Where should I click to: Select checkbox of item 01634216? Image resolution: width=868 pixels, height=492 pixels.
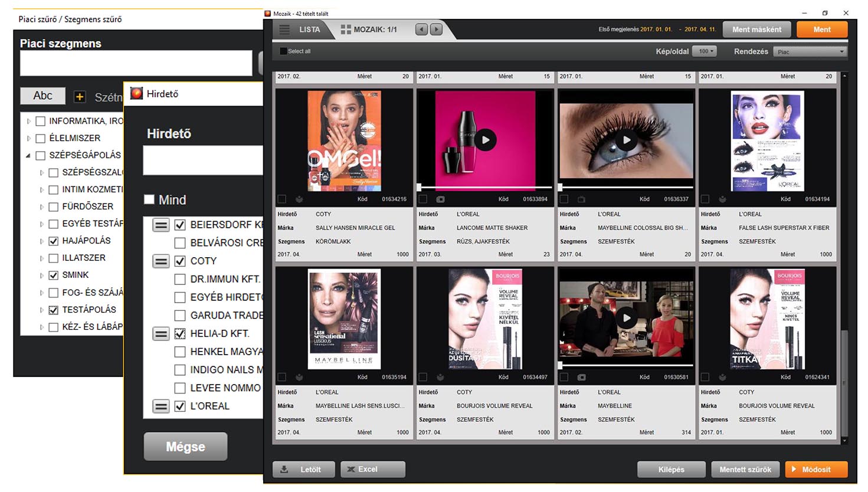pyautogui.click(x=282, y=199)
